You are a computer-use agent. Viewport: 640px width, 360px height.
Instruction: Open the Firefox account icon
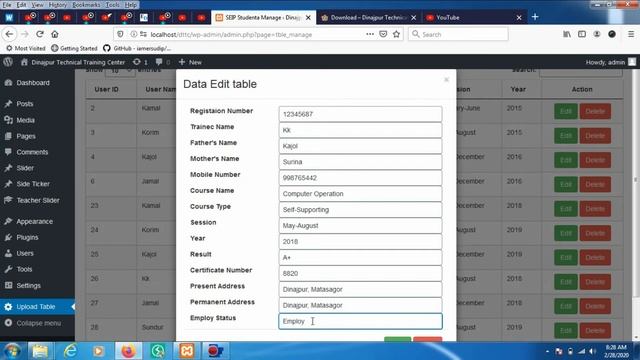[597, 34]
